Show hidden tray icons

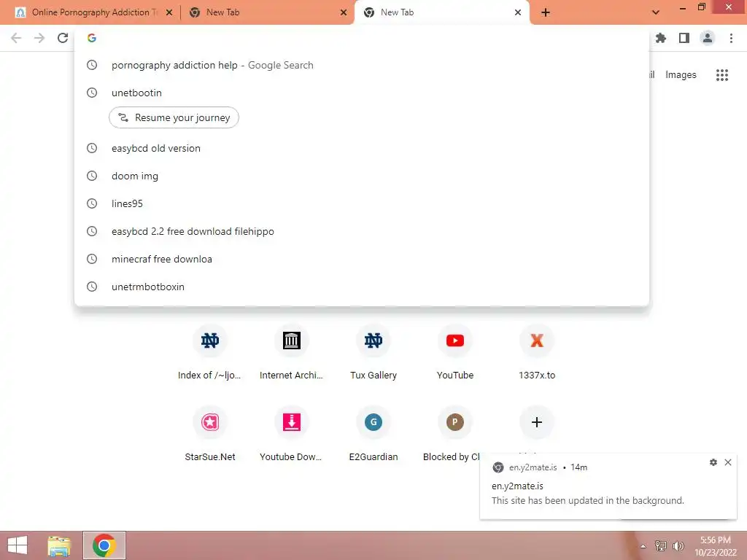coord(643,546)
